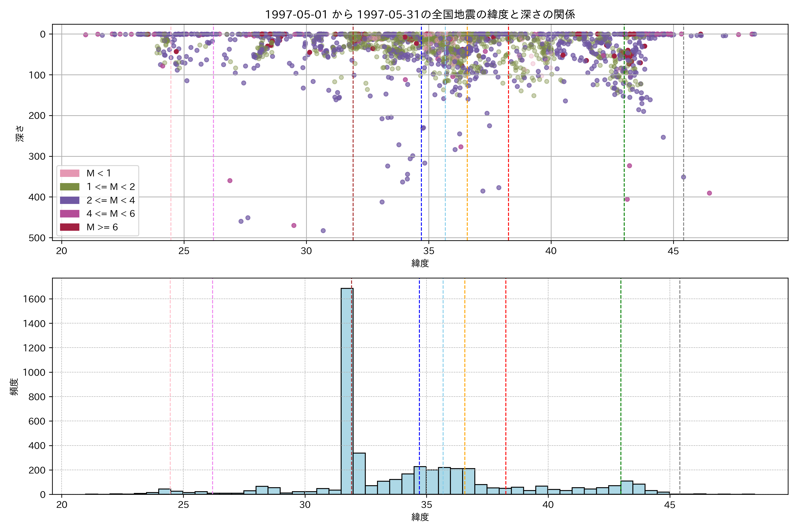Screen dimensions: 798x532
Task: Click the crimson M >= 6 legend swatch
Action: [x=70, y=227]
